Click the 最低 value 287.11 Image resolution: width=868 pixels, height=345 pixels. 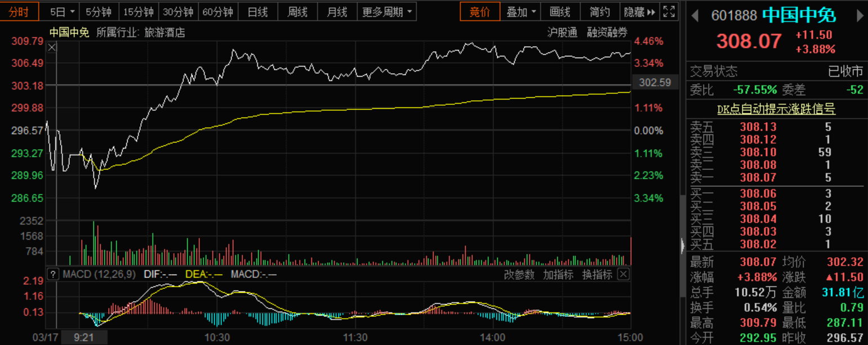pos(845,322)
